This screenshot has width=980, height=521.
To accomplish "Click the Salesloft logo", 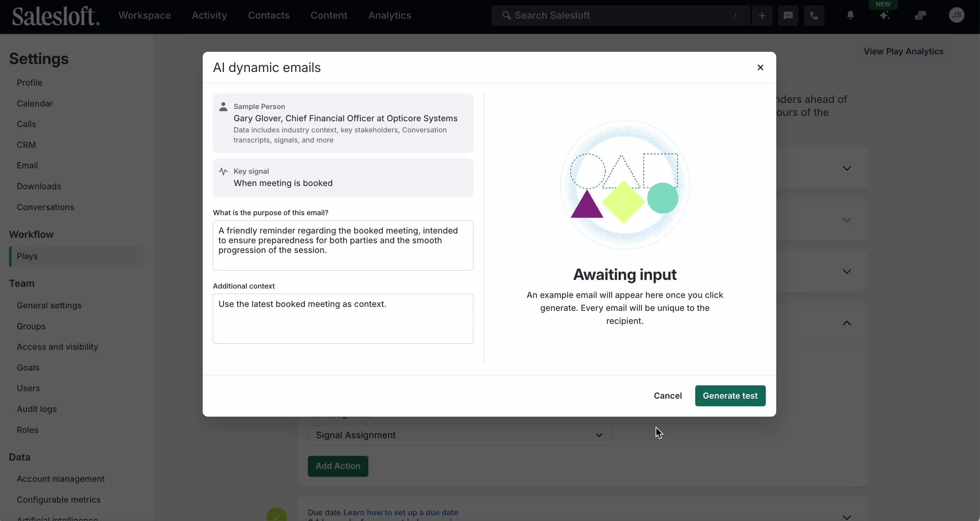I will (56, 16).
